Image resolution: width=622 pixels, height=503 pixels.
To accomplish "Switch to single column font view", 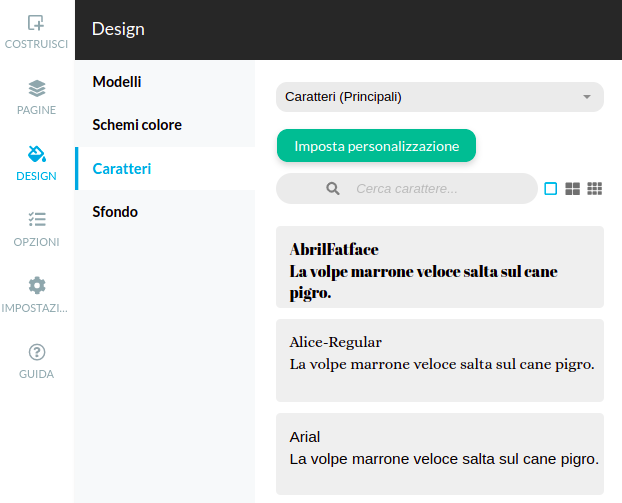I will 550,188.
